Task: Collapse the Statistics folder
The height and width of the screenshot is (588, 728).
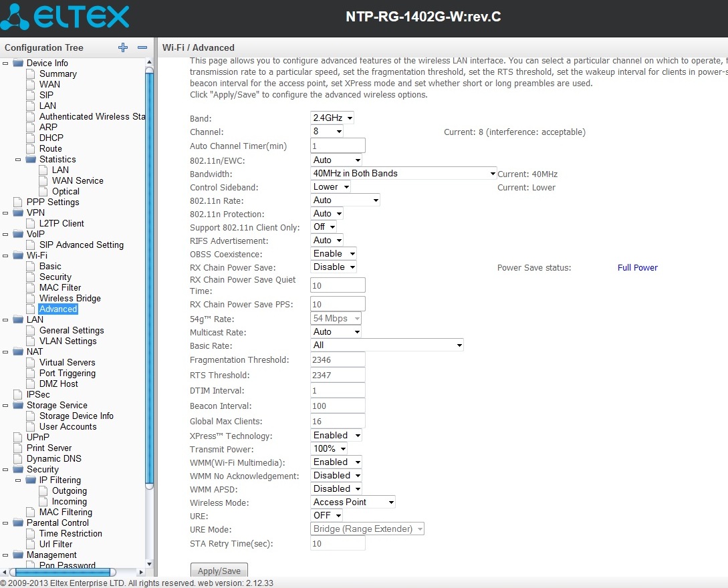Action: (x=18, y=159)
